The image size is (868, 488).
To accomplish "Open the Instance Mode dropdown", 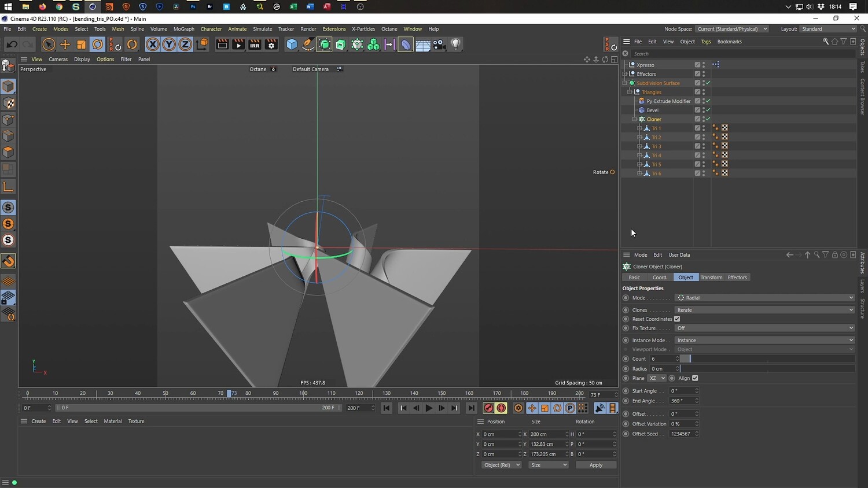I will pyautogui.click(x=765, y=341).
